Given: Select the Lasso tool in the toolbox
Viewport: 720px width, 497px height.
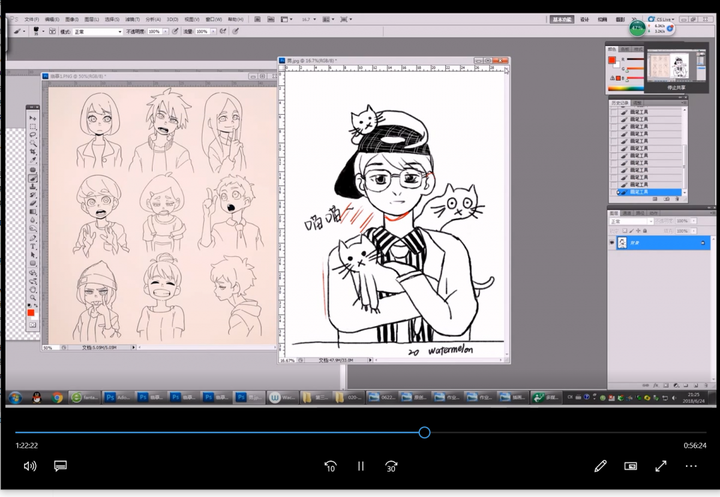Looking at the screenshot, I should click(33, 135).
